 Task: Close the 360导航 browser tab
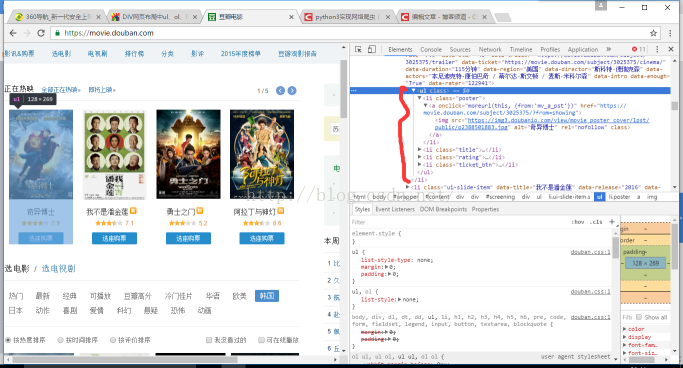coord(98,17)
